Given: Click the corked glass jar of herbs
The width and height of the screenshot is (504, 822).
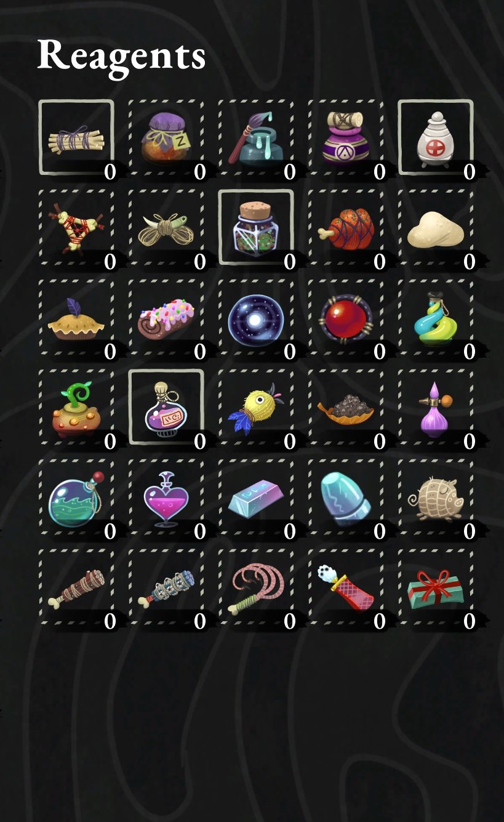Looking at the screenshot, I should tap(256, 228).
